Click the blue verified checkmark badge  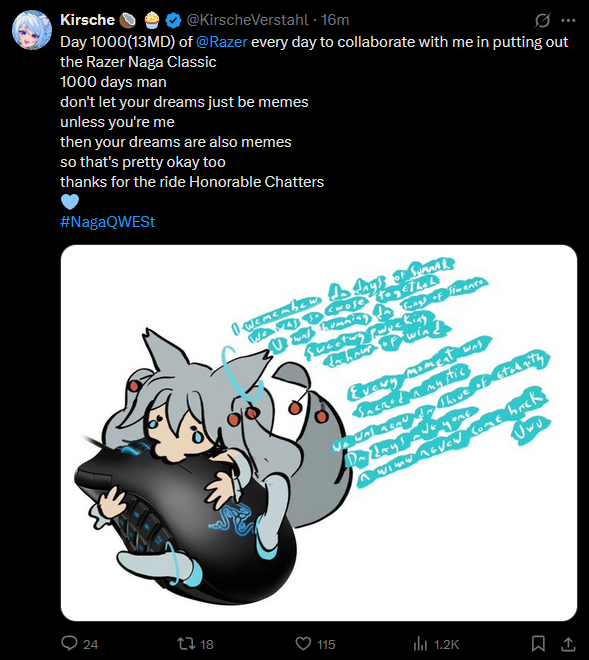(173, 20)
